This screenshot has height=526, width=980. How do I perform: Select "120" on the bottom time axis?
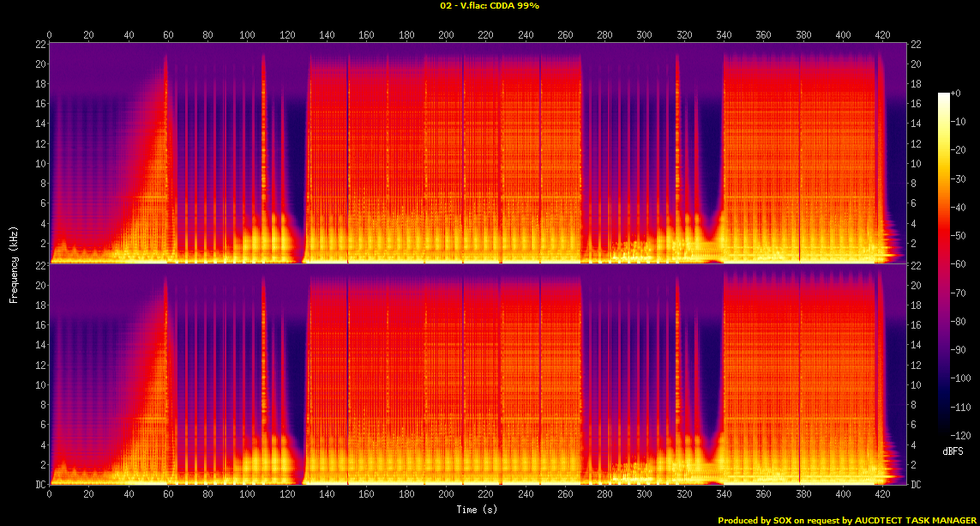(x=287, y=495)
